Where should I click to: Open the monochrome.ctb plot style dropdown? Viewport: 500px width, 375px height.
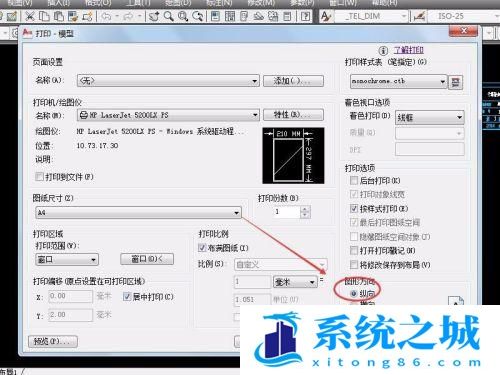coord(398,81)
